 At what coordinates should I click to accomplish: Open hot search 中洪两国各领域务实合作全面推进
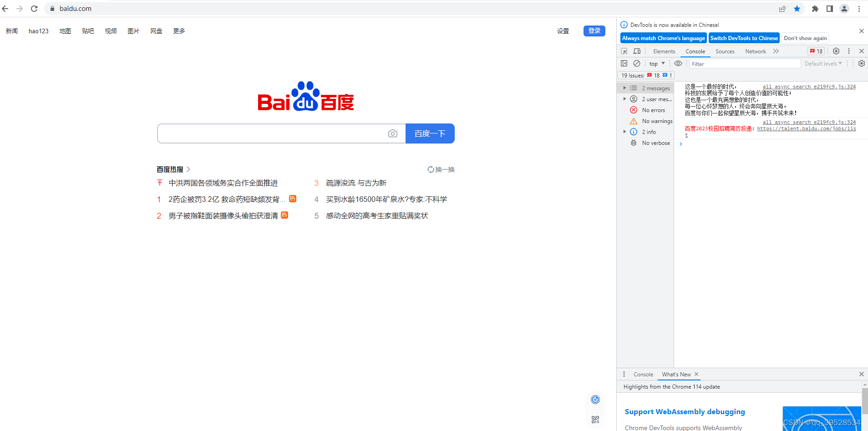[223, 183]
